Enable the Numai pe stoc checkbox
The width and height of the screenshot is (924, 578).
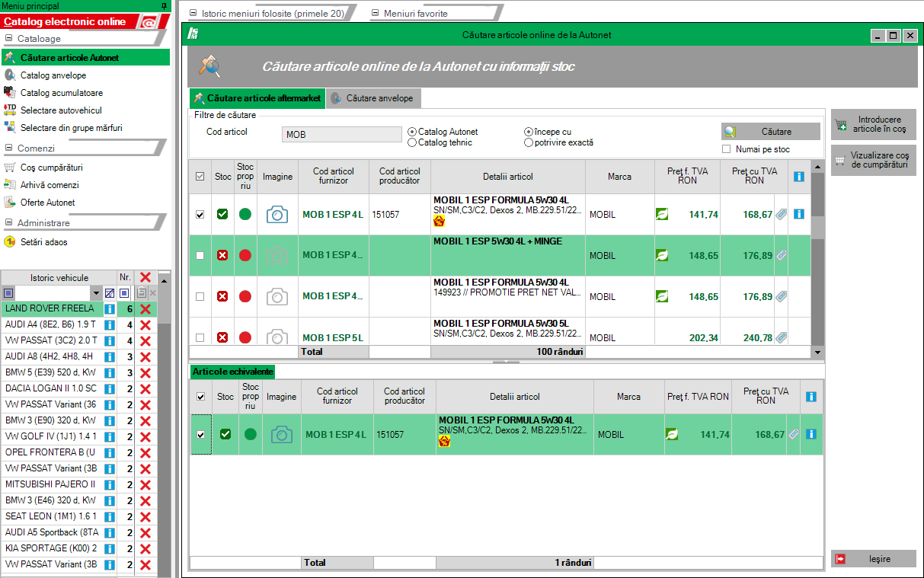[x=727, y=149]
